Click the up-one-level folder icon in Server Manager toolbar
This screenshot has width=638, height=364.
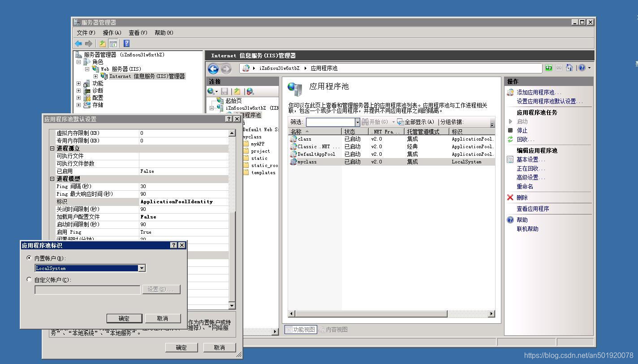103,43
